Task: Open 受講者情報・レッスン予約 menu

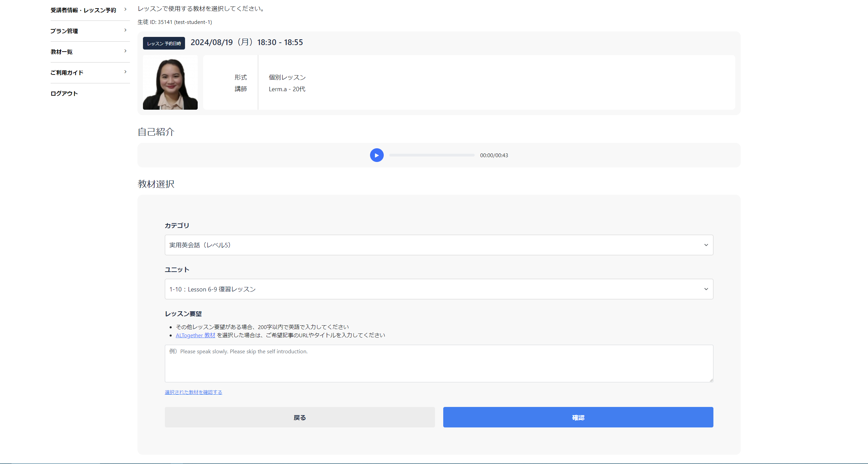Action: (83, 10)
